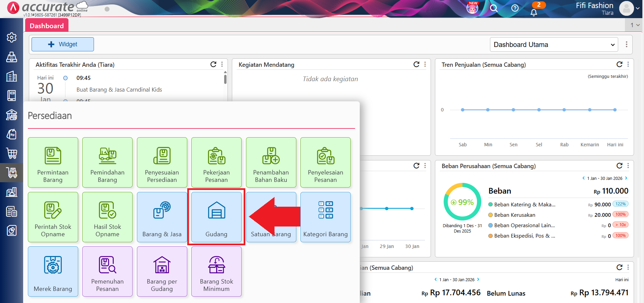Open the tab count dropdown
Viewport: 644px width, 303px height.
coord(634,25)
